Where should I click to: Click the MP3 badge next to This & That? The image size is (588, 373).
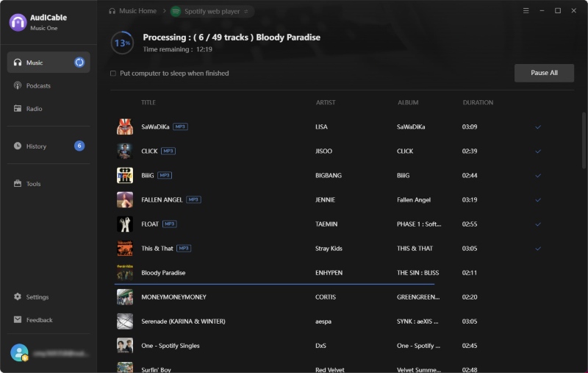pyautogui.click(x=184, y=248)
